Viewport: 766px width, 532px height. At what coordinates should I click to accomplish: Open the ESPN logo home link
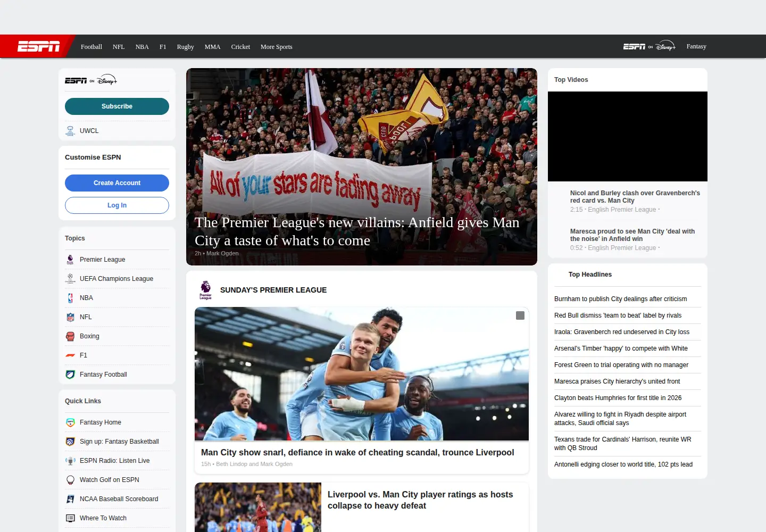[38, 47]
